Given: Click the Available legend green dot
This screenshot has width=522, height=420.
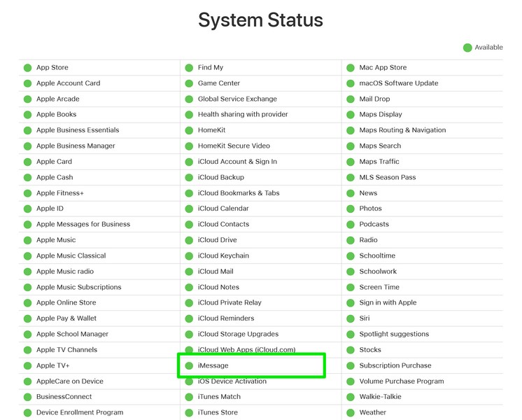Looking at the screenshot, I should pyautogui.click(x=467, y=48).
